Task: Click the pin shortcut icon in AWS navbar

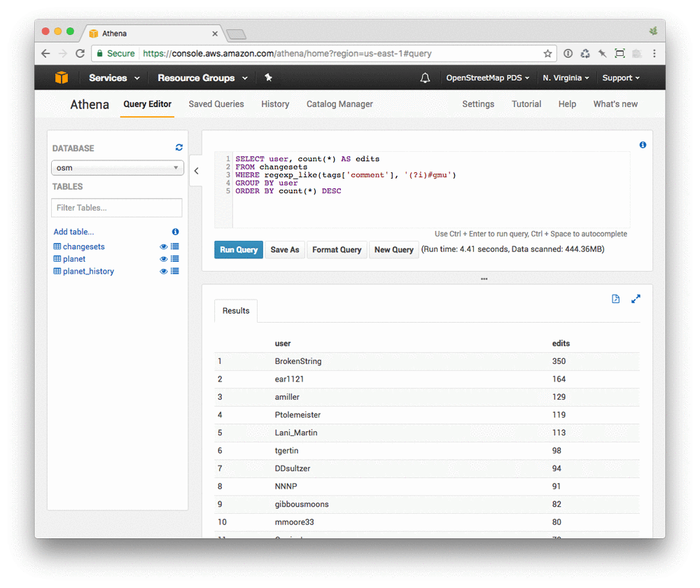Action: [268, 78]
